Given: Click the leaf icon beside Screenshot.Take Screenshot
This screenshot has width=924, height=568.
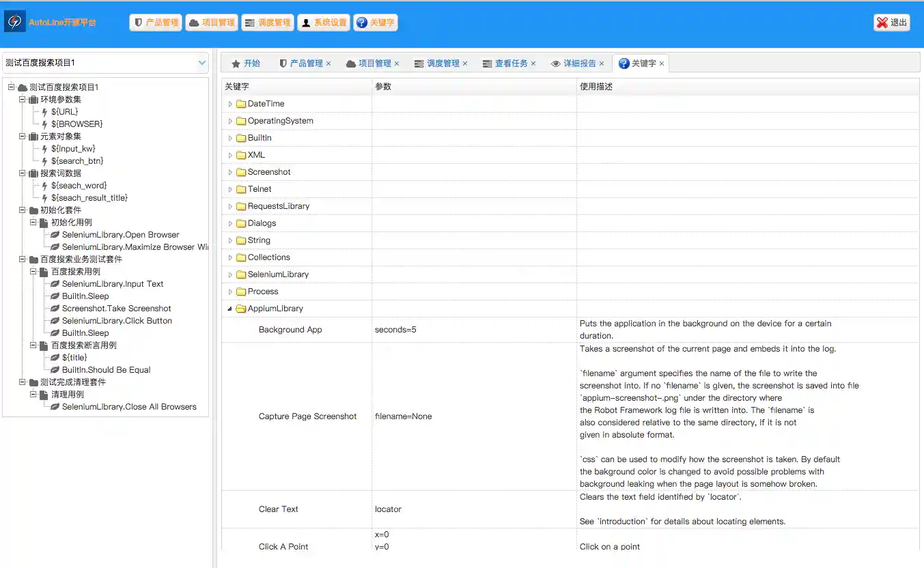Looking at the screenshot, I should [55, 309].
